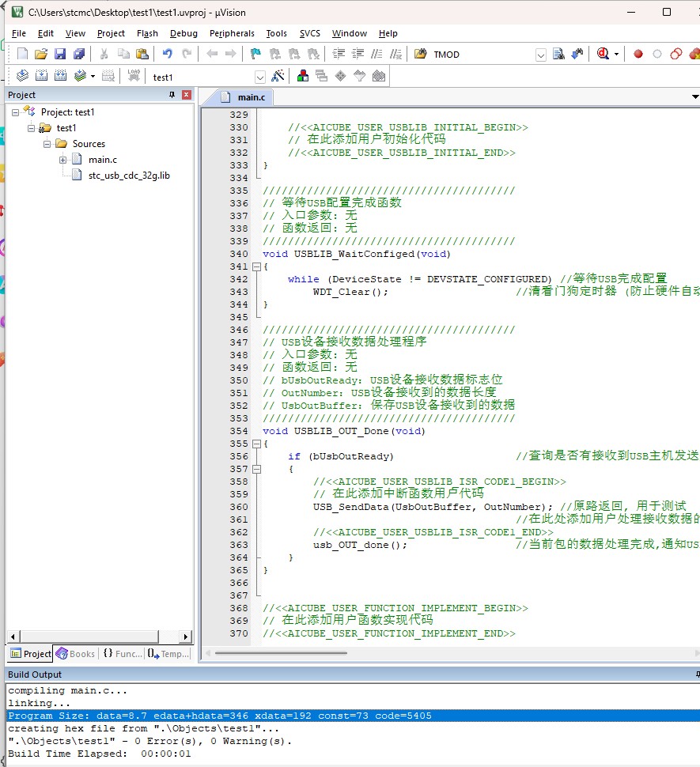This screenshot has height=767, width=700.
Task: Click the Build target icon
Action: click(x=42, y=76)
